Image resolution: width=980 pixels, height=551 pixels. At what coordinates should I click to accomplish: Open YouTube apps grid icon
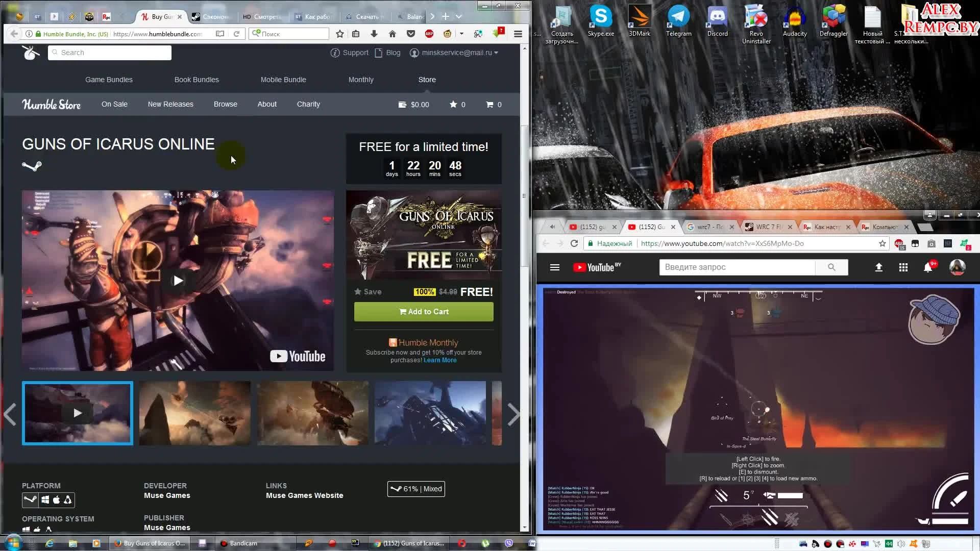tap(903, 267)
